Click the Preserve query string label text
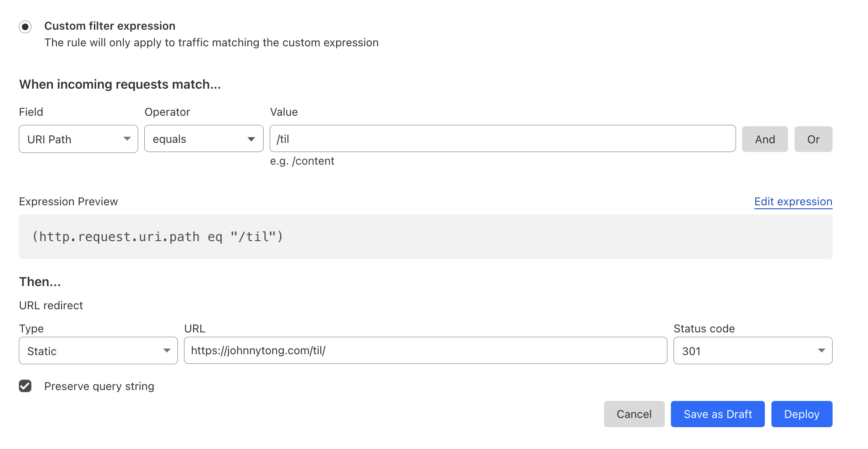Image resolution: width=868 pixels, height=449 pixels. click(x=99, y=387)
